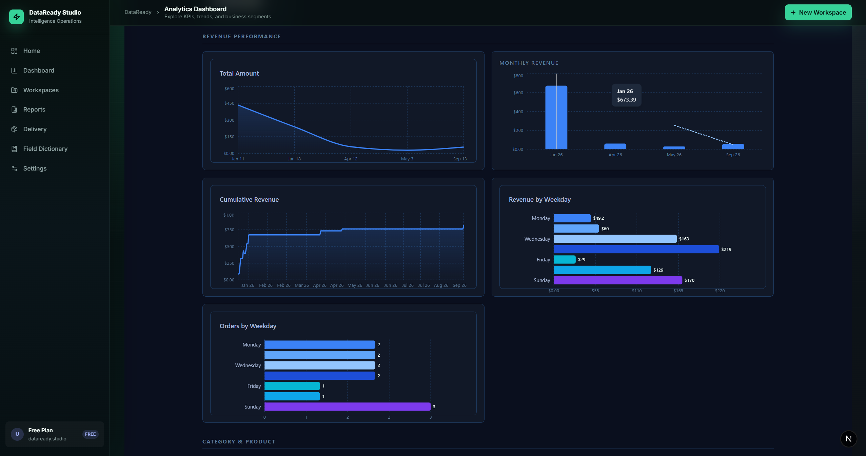Screen dimensions: 868x456
Task: Click the Free Plan account card
Action: tap(55, 434)
